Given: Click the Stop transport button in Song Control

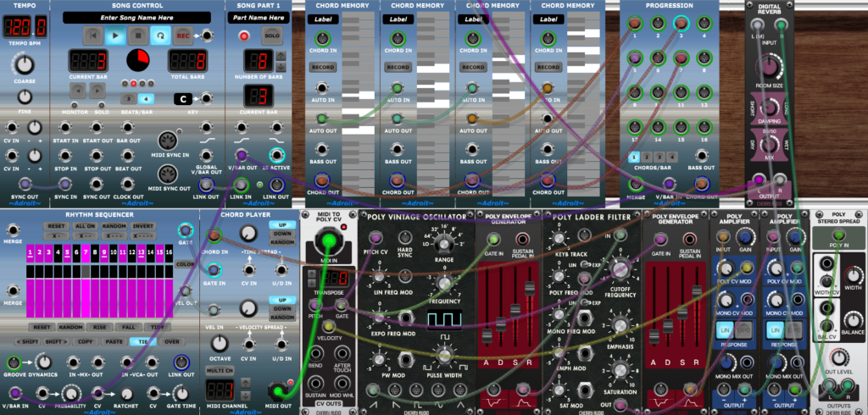Looking at the screenshot, I should 138,36.
